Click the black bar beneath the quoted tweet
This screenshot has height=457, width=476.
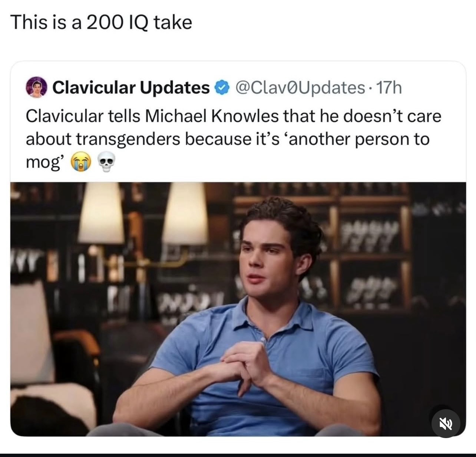click(x=238, y=455)
